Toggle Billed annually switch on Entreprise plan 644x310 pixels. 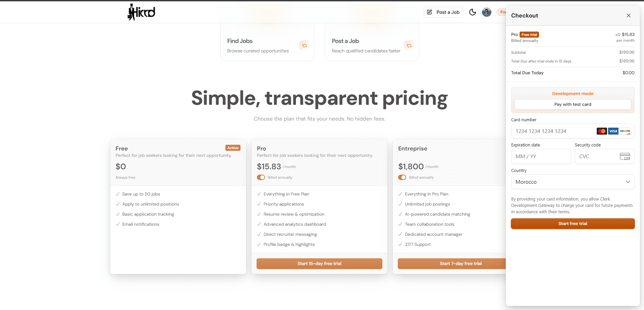point(402,177)
